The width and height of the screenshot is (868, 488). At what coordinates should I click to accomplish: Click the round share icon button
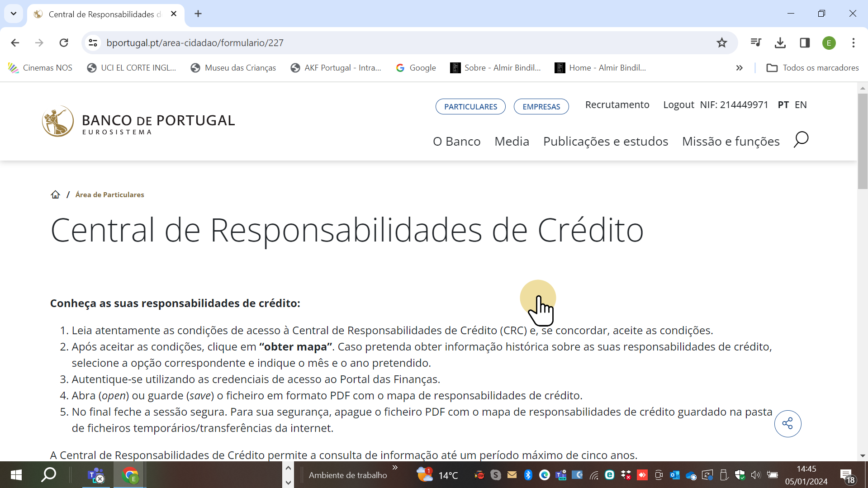[x=787, y=424]
